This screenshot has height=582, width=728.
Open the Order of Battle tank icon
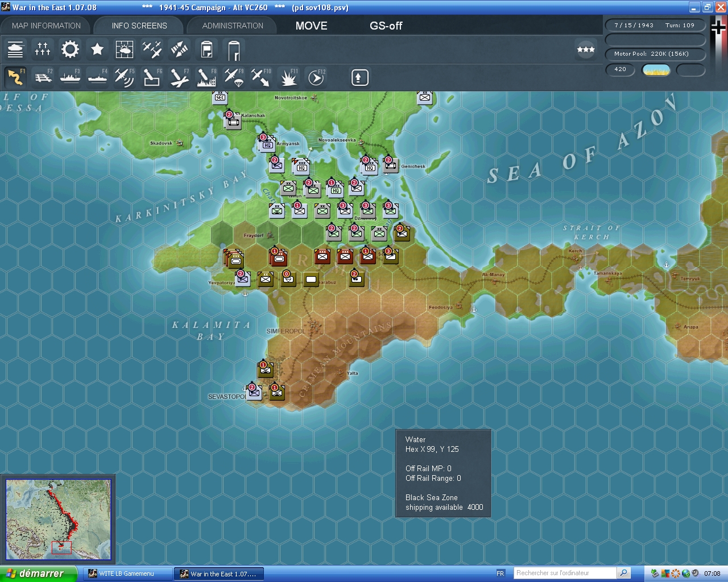pos(15,49)
